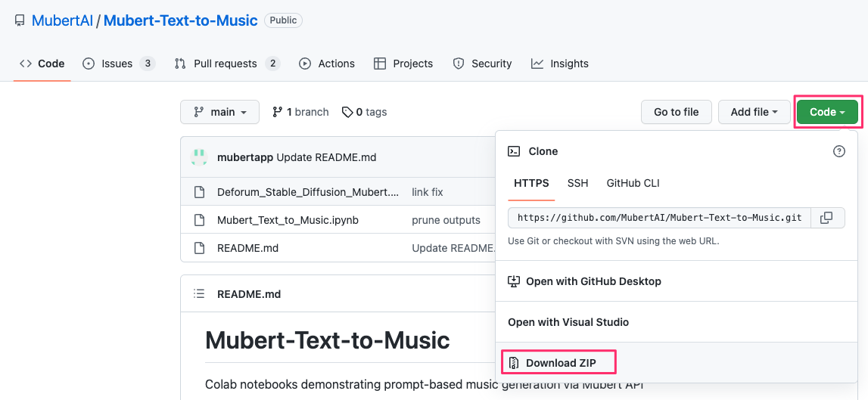868x400 pixels.
Task: Open the README outline list icon
Action: pyautogui.click(x=199, y=294)
